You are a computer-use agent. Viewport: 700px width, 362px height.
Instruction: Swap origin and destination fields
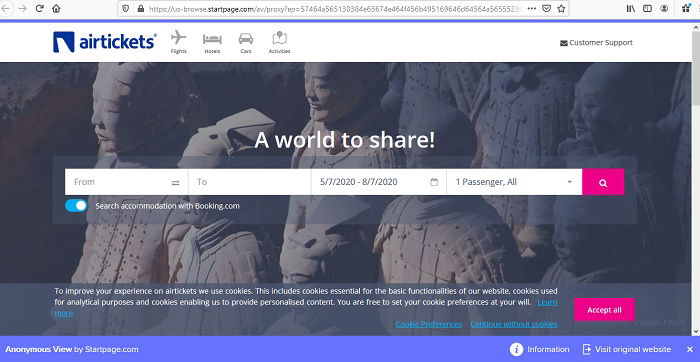[x=175, y=183]
